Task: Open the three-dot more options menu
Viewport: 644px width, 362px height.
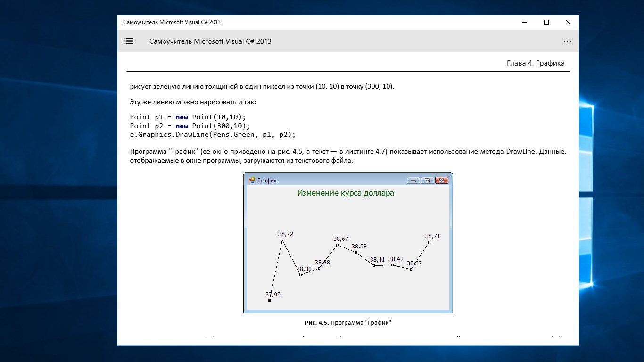Action: click(568, 41)
